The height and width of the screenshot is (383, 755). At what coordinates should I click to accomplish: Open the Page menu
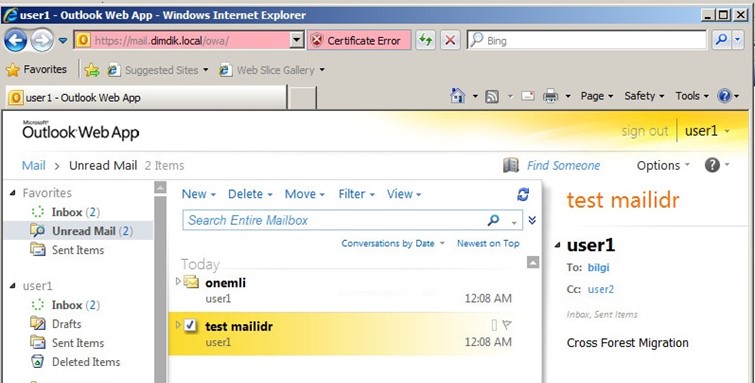(x=597, y=96)
